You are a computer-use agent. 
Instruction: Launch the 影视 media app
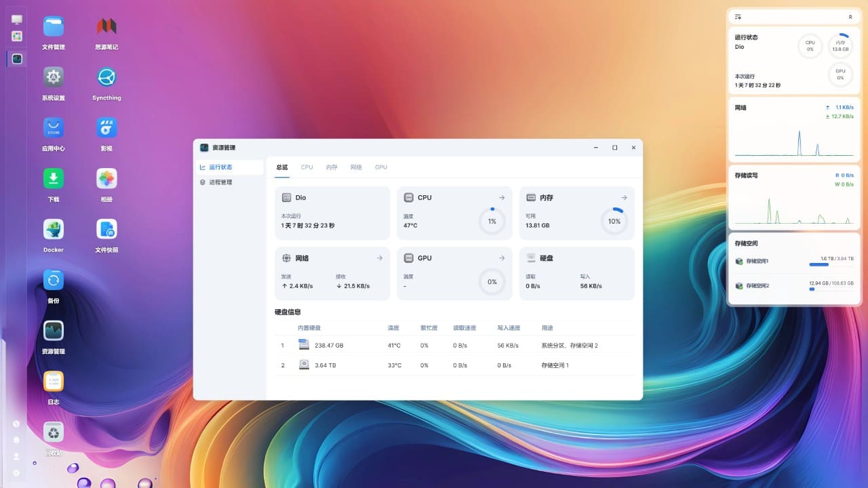[106, 128]
